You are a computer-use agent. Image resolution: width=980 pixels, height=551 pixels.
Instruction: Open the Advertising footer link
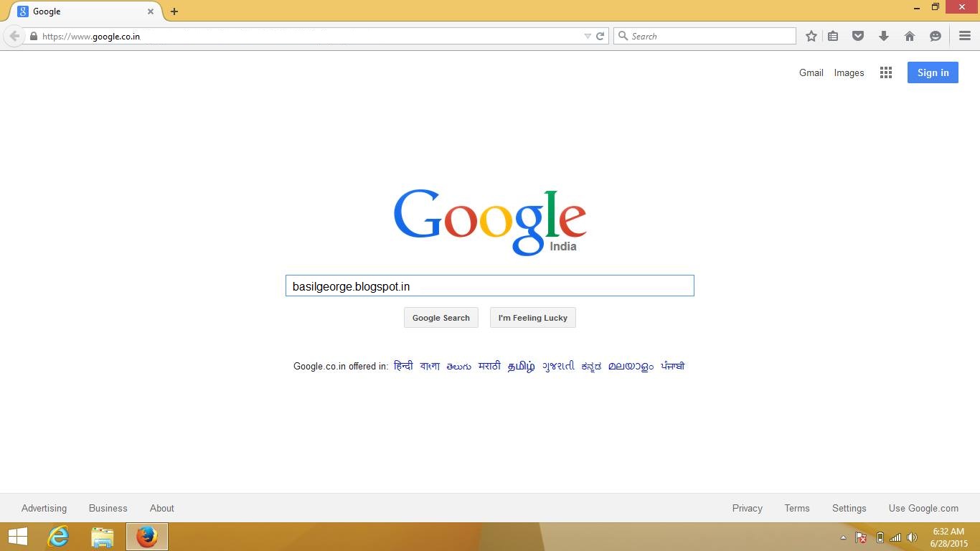click(x=44, y=508)
